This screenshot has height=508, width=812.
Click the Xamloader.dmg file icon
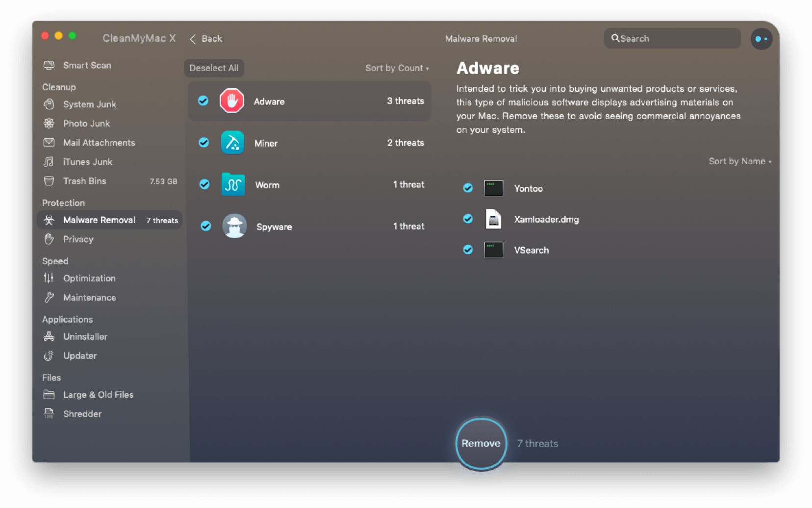(x=493, y=219)
